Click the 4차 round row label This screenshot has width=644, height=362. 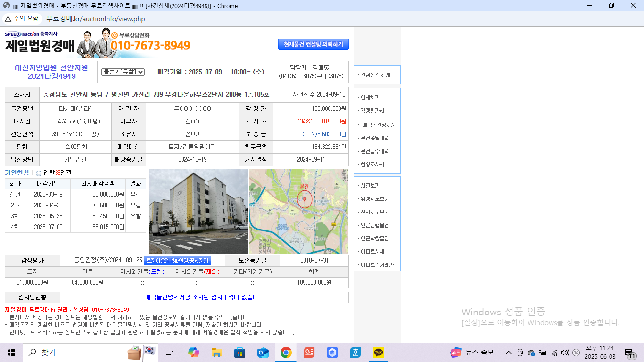point(15,227)
